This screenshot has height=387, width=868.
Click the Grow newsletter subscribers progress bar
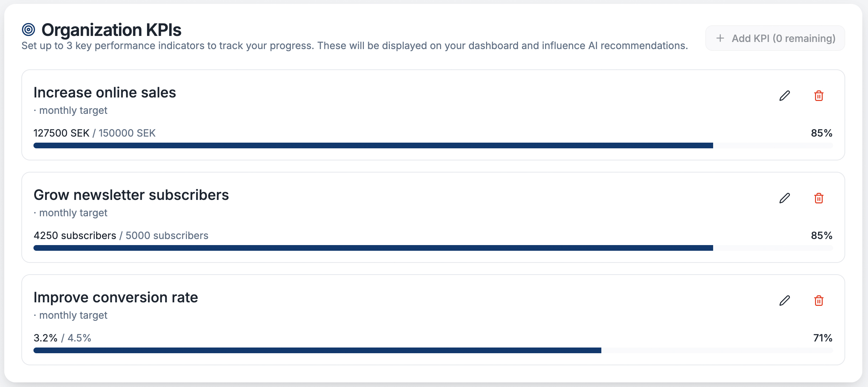433,248
